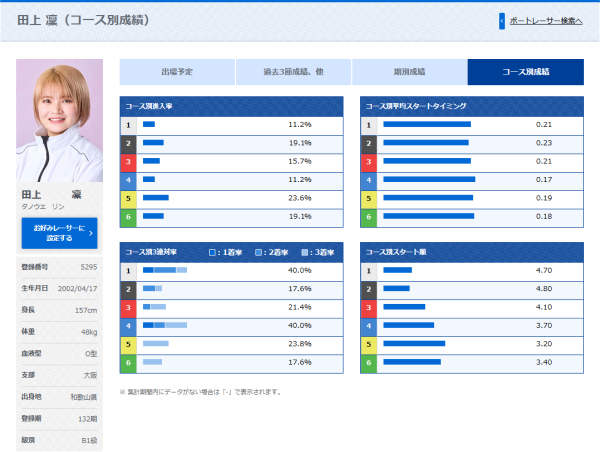Click the 23.6% entry rate value
The width and height of the screenshot is (600, 452).
[x=300, y=198]
